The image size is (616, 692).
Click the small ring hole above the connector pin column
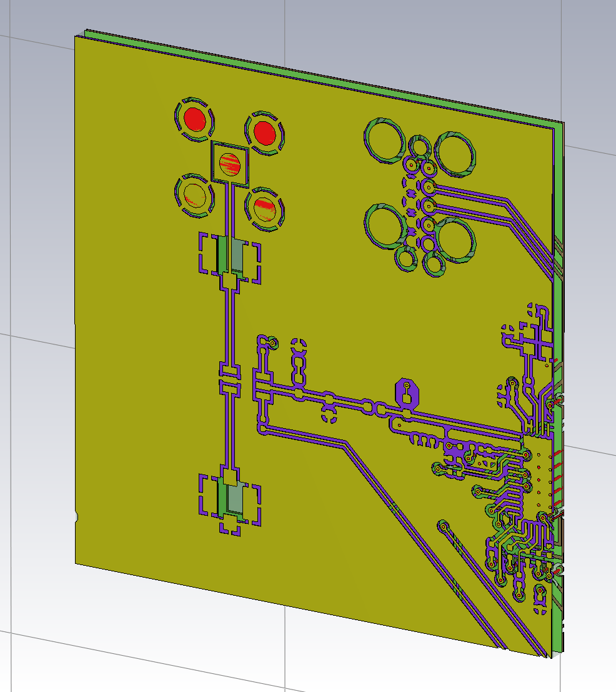pos(419,146)
